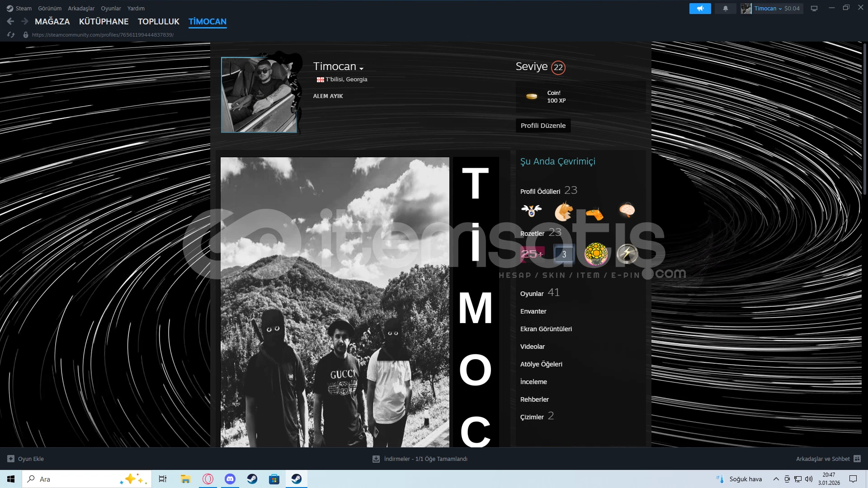This screenshot has height=488, width=868.
Task: Click the announcements megaphone button
Action: [700, 9]
